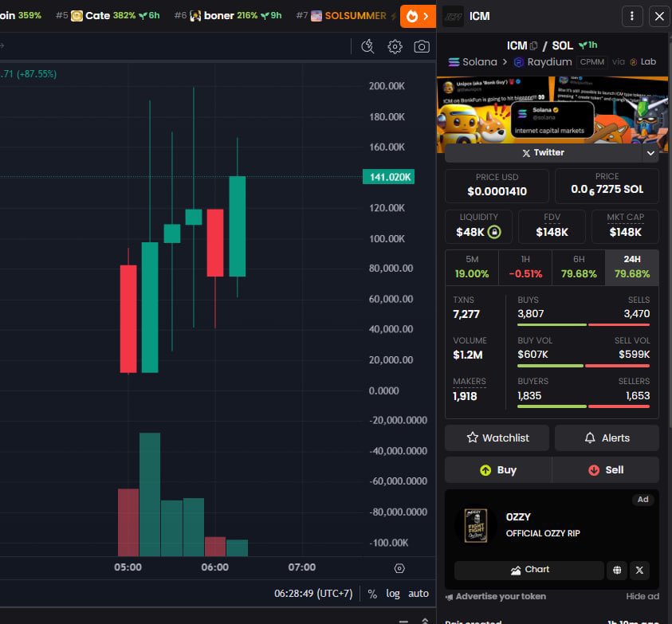Open the quick search lightning icon
Image resolution: width=672 pixels, height=624 pixels.
[x=367, y=46]
